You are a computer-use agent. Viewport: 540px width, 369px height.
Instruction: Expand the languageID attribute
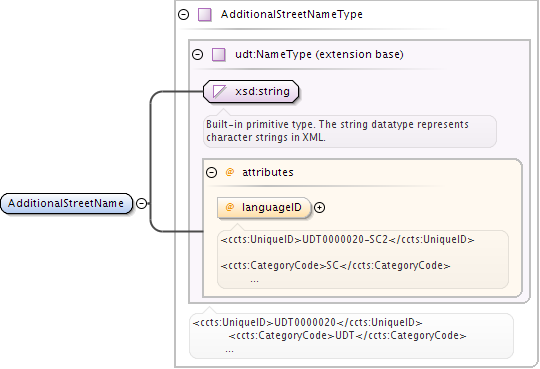click(x=320, y=207)
